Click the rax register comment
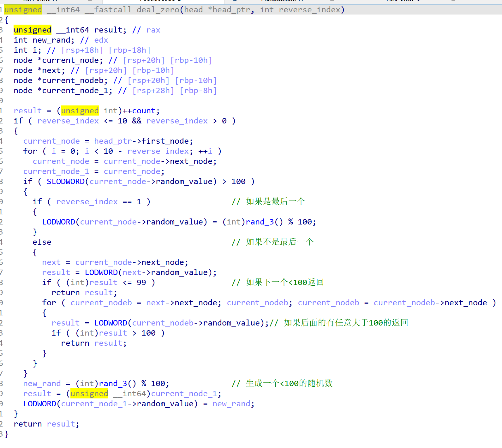This screenshot has height=448, width=502. (x=153, y=30)
